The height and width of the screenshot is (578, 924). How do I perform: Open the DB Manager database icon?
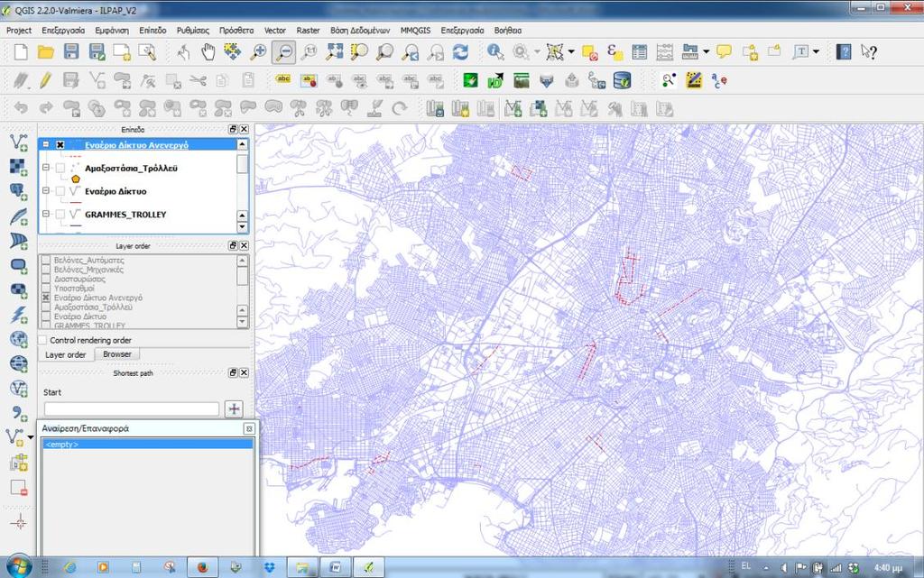pos(623,80)
